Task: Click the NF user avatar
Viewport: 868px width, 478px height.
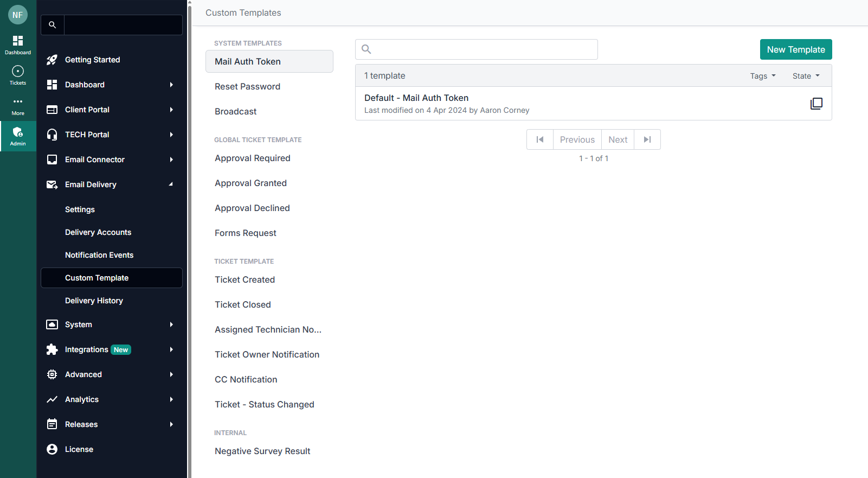Action: tap(18, 15)
